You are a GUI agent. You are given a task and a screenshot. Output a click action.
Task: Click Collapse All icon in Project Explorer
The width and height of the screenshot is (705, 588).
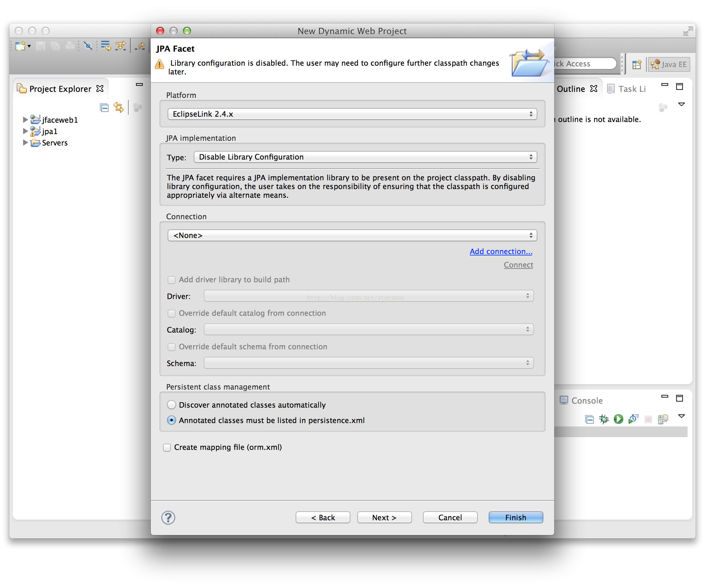104,108
